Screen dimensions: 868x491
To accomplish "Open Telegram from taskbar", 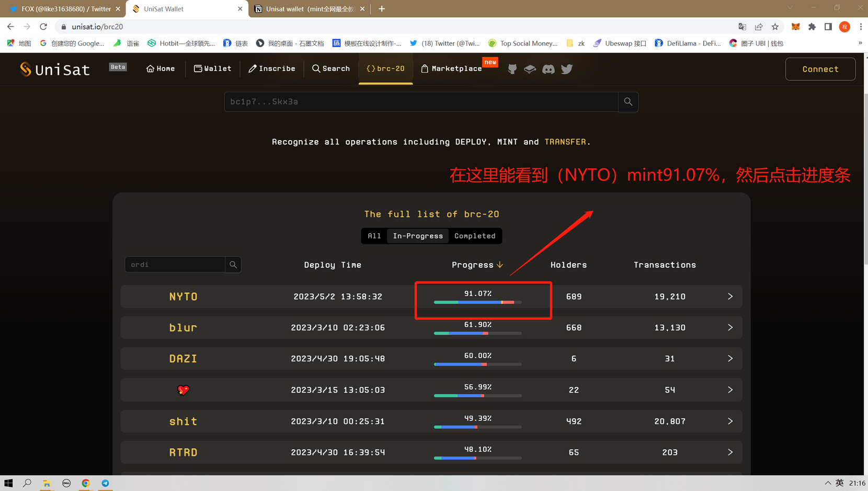I will [x=105, y=483].
